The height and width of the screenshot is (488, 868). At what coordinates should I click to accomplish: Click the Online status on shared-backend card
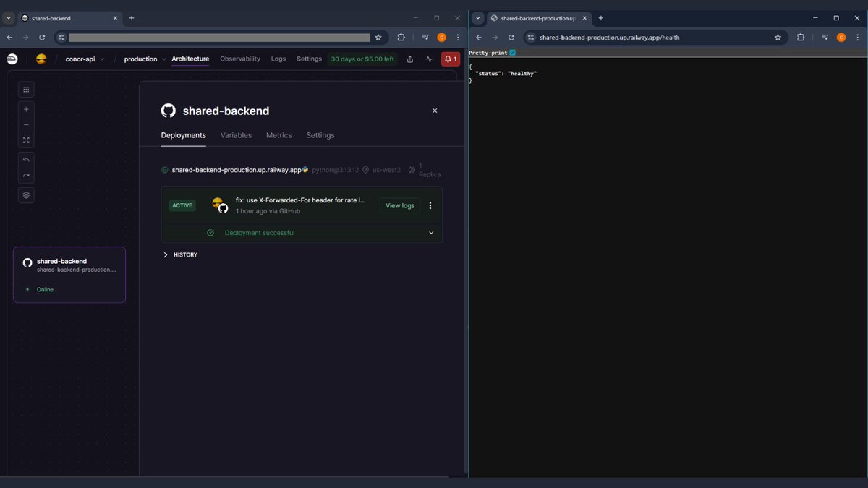[x=45, y=289]
